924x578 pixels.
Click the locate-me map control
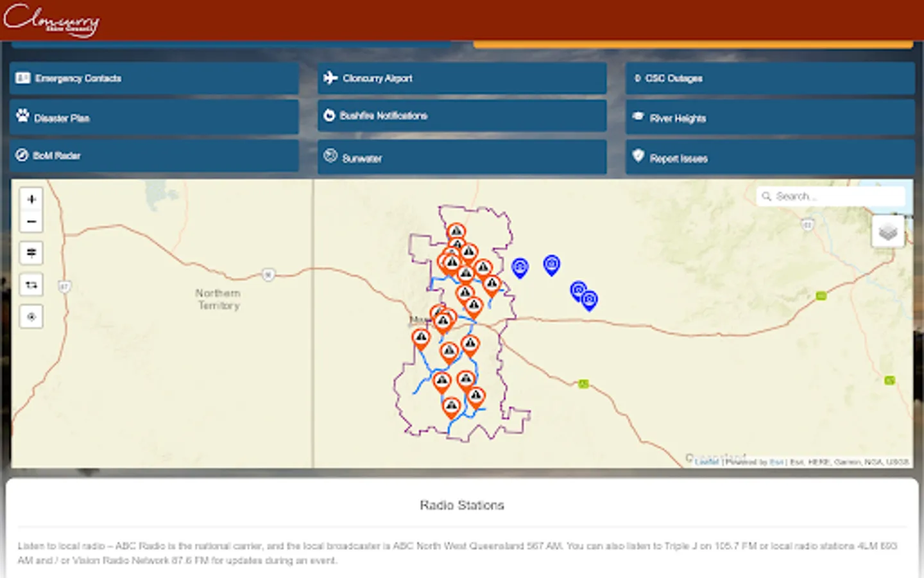pyautogui.click(x=31, y=317)
